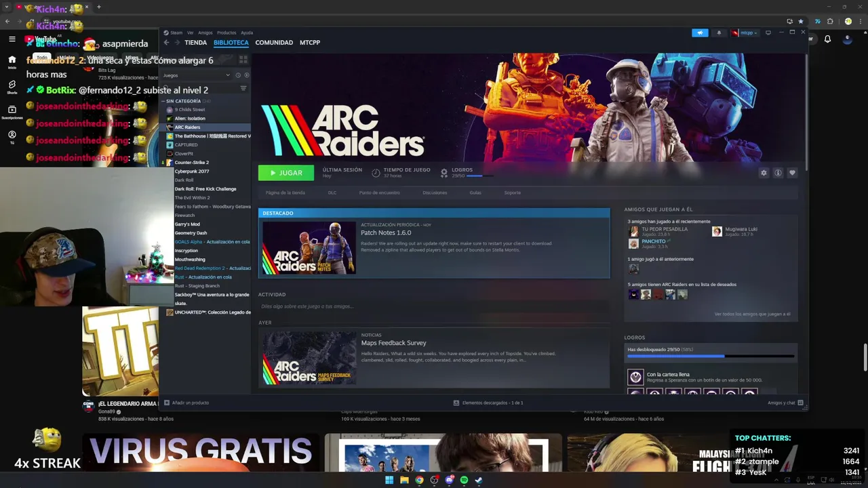This screenshot has height=488, width=868.
Task: Select Garry's Mod in library list
Action: [x=187, y=224]
